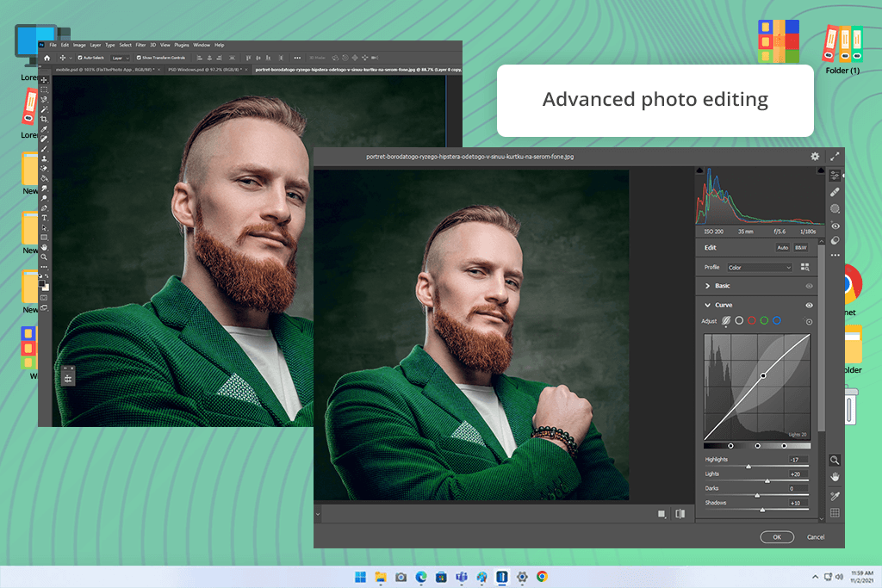This screenshot has width=882, height=588.
Task: Collapse the Curve panel
Action: coord(708,306)
